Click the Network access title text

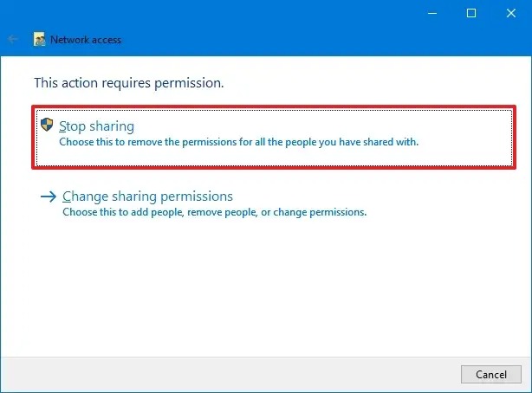(x=86, y=40)
